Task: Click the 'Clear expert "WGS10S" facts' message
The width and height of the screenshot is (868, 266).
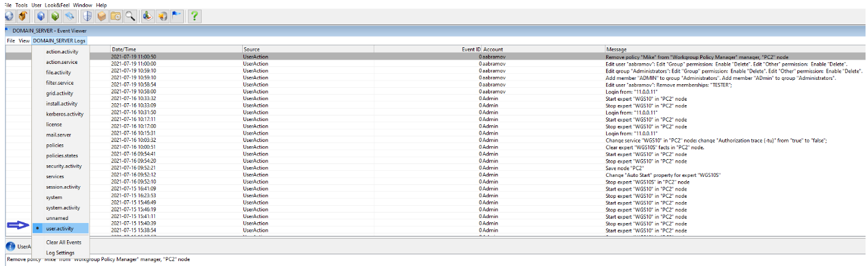Action: (655, 147)
